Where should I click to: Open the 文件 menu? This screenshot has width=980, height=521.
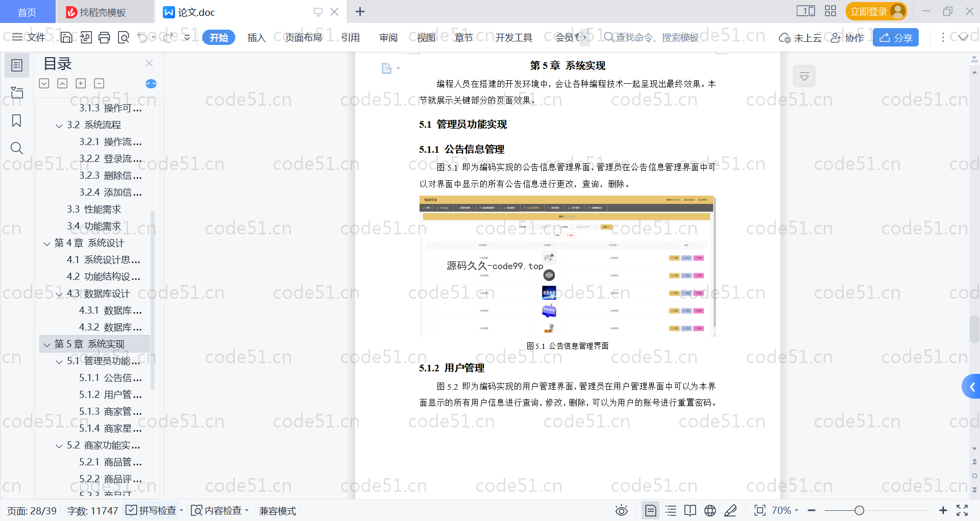click(x=29, y=37)
